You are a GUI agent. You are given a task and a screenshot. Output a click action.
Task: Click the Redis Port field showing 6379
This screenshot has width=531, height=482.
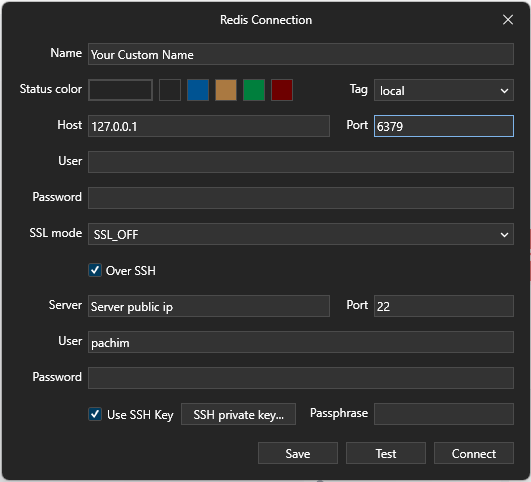tap(444, 126)
